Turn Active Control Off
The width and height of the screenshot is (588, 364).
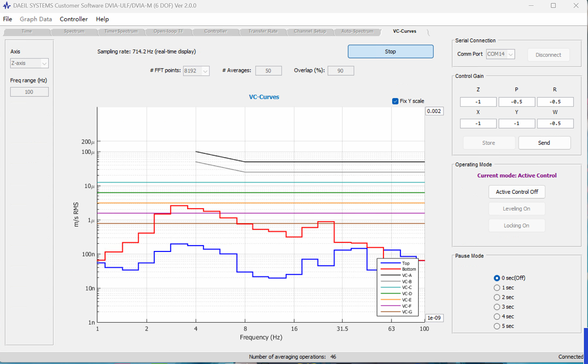click(x=517, y=192)
